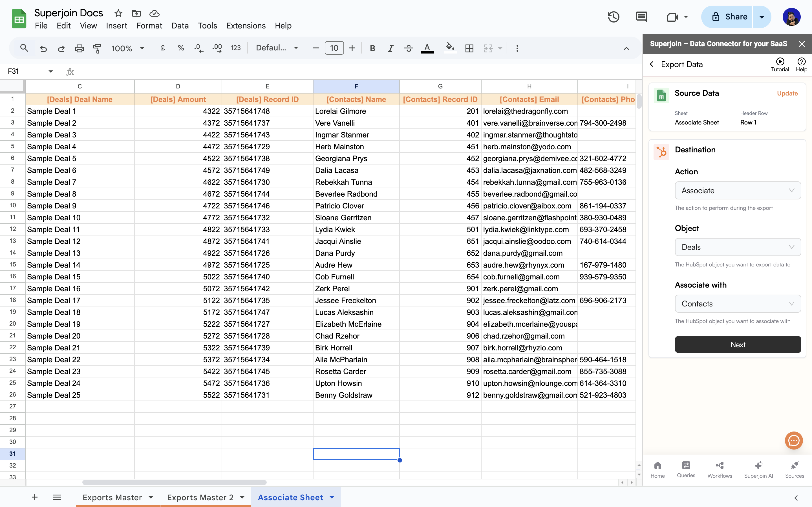Toggle bold formatting

click(x=372, y=48)
